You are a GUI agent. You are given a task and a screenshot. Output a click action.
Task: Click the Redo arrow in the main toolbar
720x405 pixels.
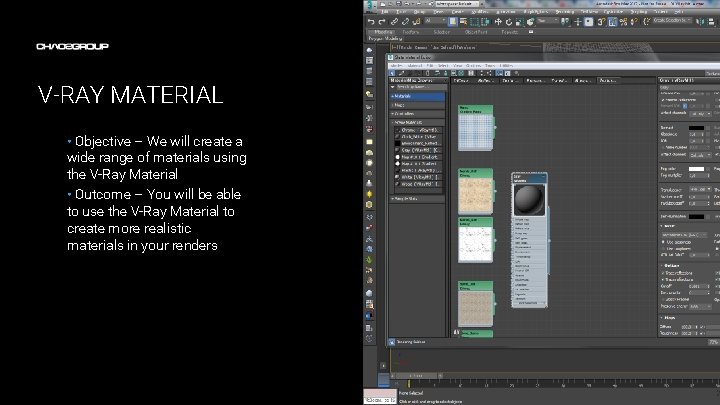382,22
